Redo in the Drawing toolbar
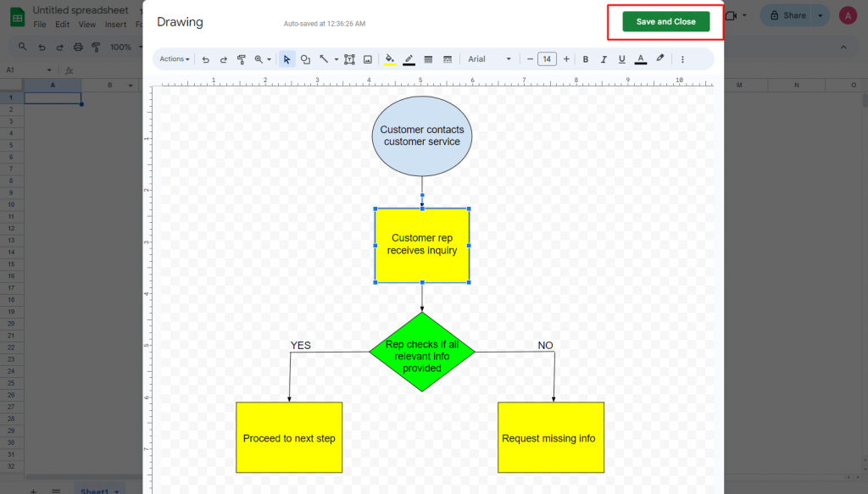This screenshot has height=494, width=868. 224,59
